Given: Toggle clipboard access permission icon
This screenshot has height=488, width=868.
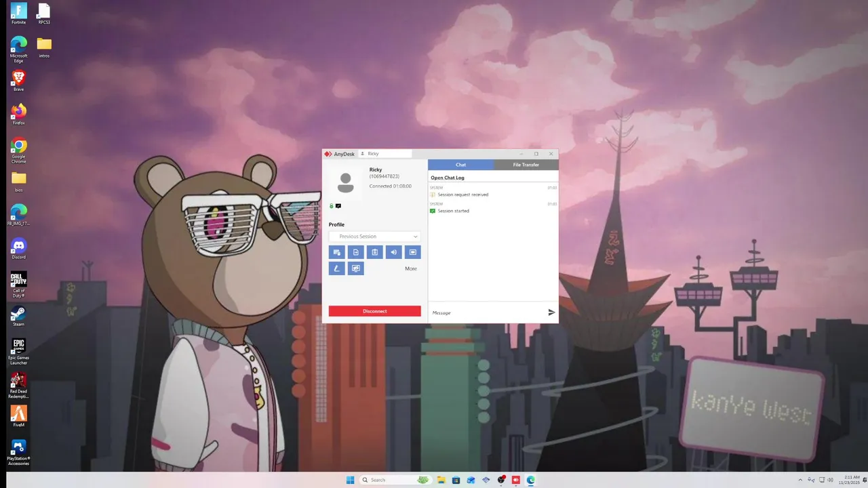Looking at the screenshot, I should click(375, 252).
